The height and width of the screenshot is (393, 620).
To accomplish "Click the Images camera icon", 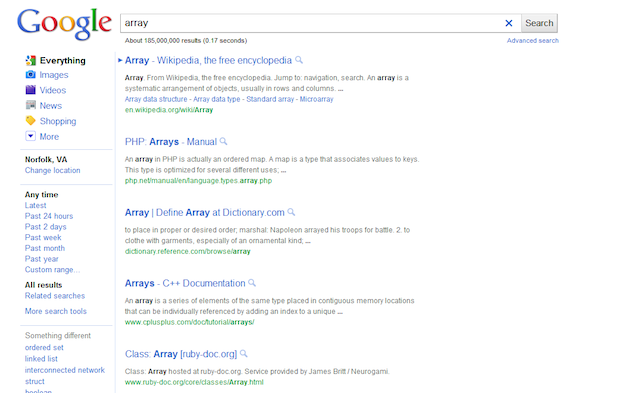I will pyautogui.click(x=30, y=75).
